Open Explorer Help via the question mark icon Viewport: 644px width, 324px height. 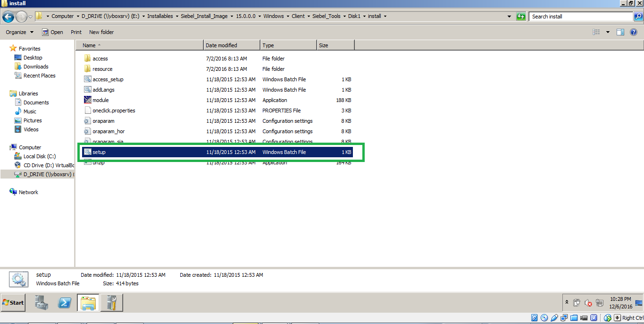click(x=633, y=32)
